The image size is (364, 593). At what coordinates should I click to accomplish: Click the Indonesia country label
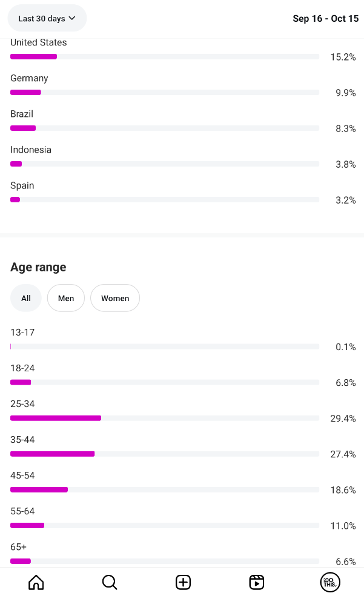[x=31, y=150]
